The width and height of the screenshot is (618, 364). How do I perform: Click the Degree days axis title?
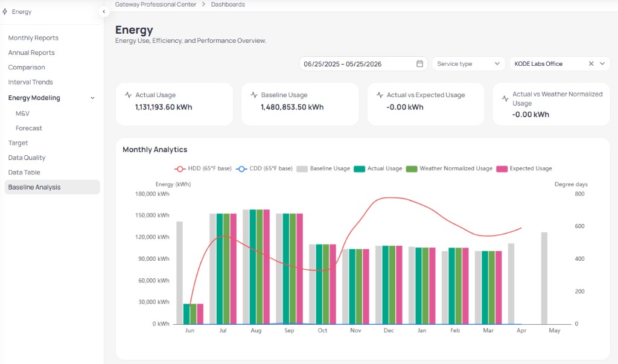point(571,184)
